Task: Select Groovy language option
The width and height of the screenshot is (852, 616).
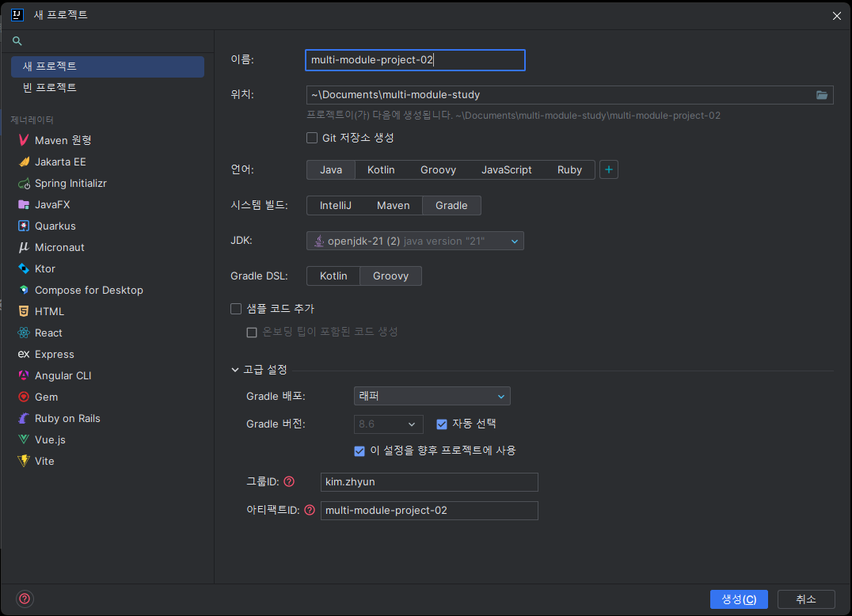Action: click(x=438, y=170)
